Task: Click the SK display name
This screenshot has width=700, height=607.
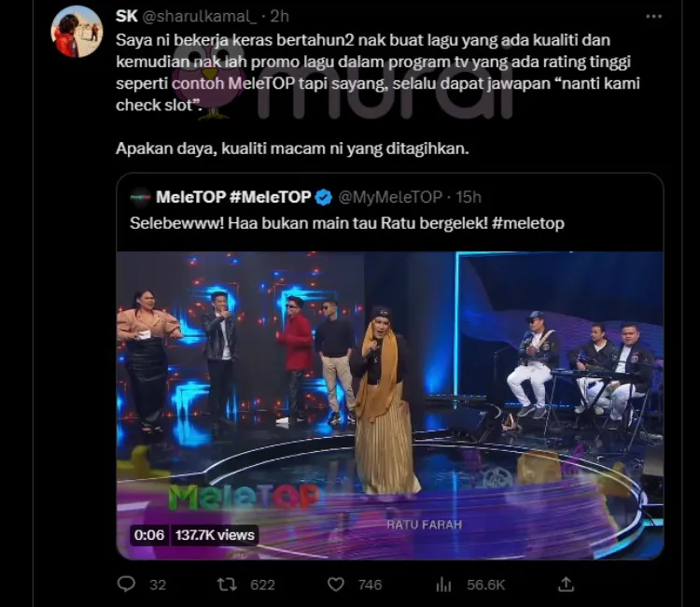Action: [126, 17]
